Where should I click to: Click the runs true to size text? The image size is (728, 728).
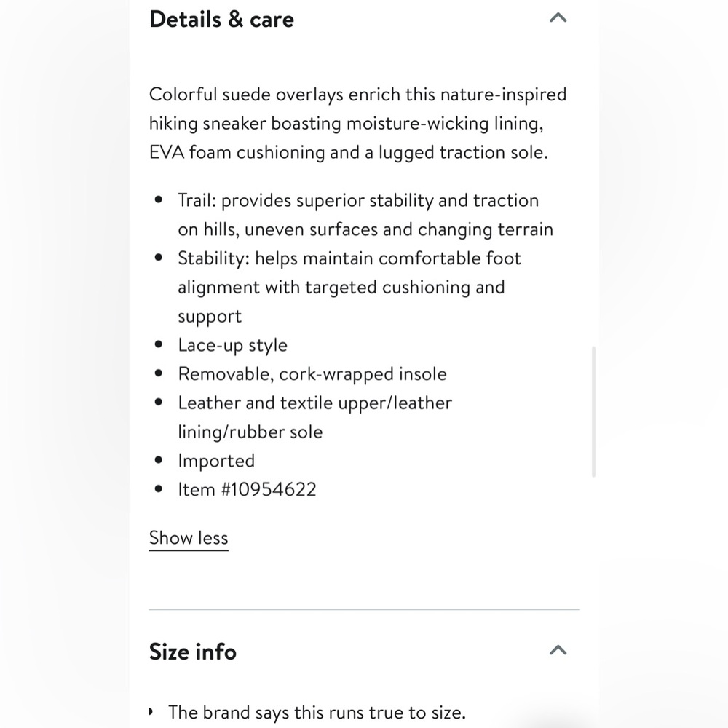pyautogui.click(x=317, y=712)
